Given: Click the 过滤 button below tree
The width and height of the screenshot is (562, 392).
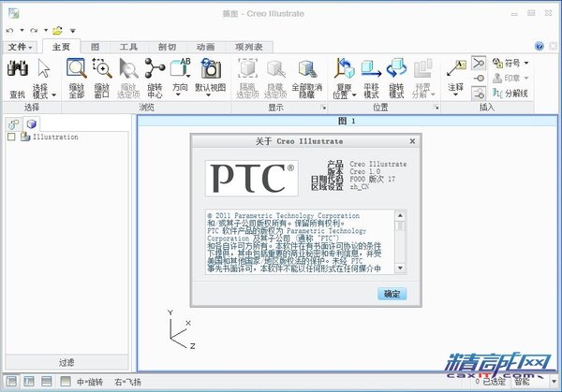Looking at the screenshot, I should click(67, 362).
